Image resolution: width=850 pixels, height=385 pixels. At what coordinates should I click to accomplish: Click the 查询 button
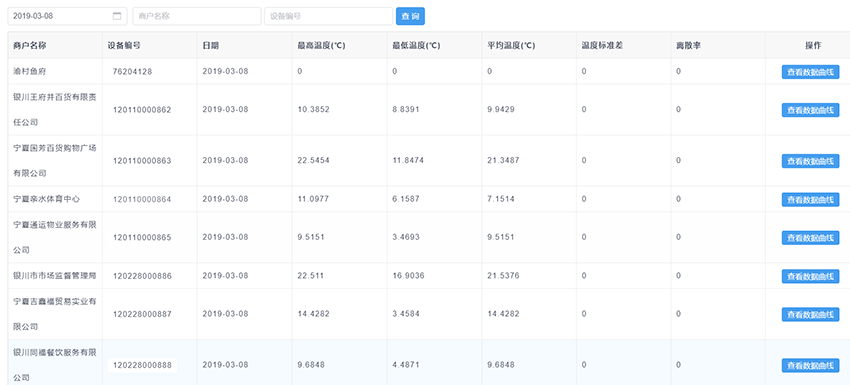410,16
